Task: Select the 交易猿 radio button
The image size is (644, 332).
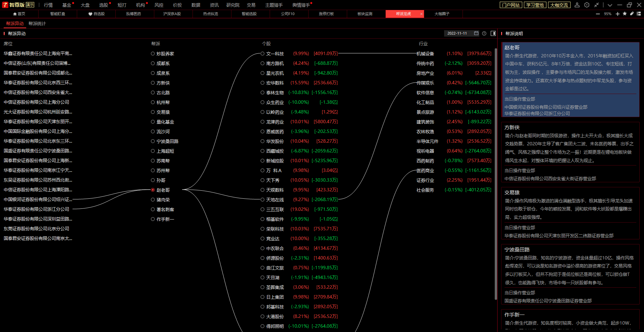Action: point(153,112)
